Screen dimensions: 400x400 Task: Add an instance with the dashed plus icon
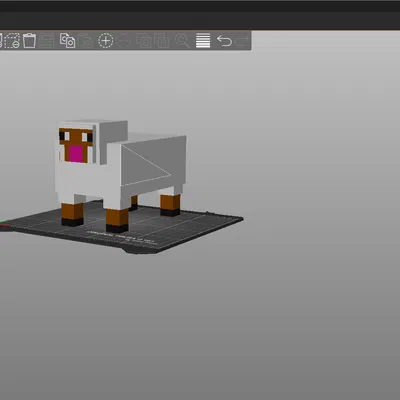(x=106, y=41)
